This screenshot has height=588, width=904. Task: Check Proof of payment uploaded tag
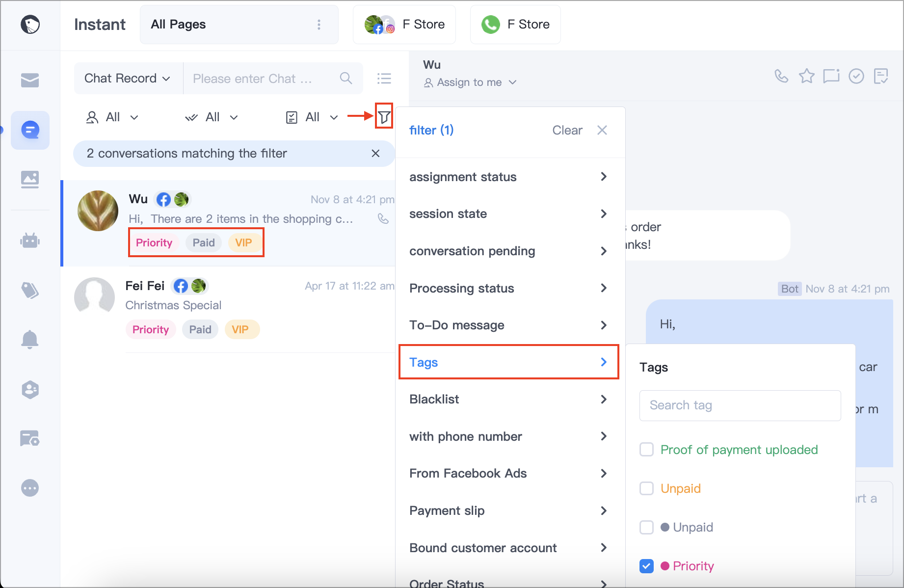[x=646, y=450]
